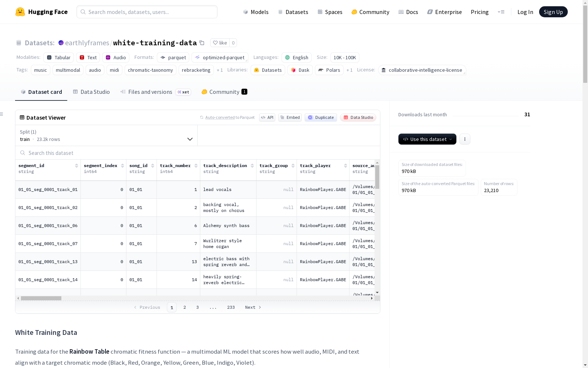This screenshot has height=368, width=588.
Task: Click the Hugging Face logo icon
Action: pos(20,12)
